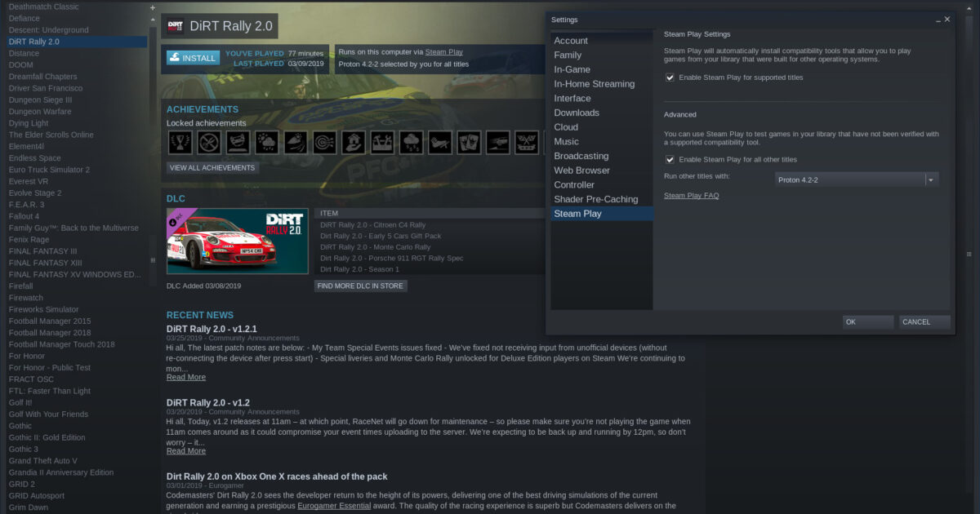Disable Steam Play for supported titles checkbox
This screenshot has height=514, width=980.
[x=670, y=78]
